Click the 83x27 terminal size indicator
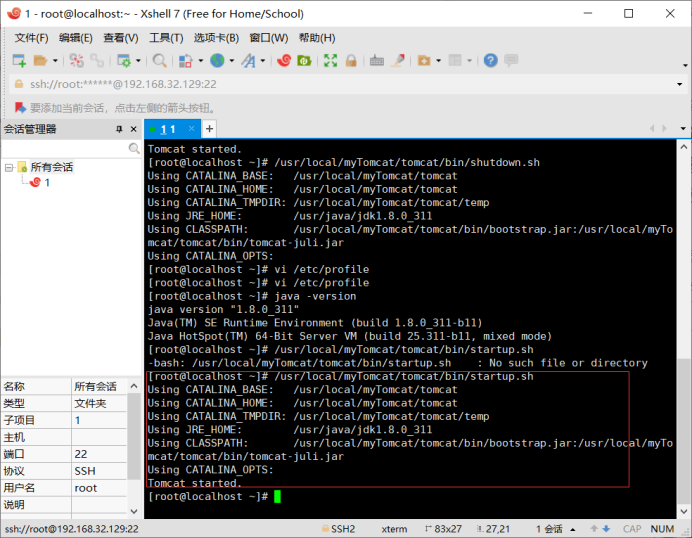 point(444,529)
